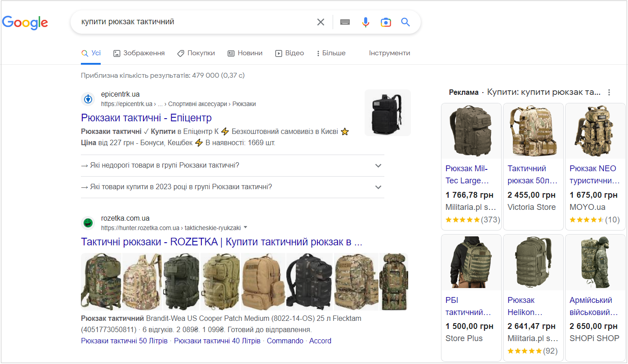
Task: Click the rozetka.com.ua site favicon
Action: click(x=88, y=223)
